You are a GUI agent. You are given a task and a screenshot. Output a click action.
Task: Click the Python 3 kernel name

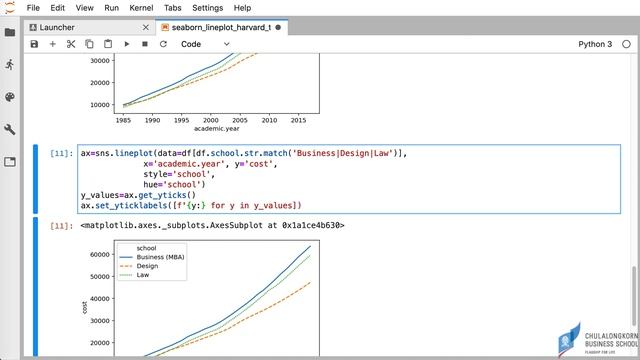coord(595,44)
